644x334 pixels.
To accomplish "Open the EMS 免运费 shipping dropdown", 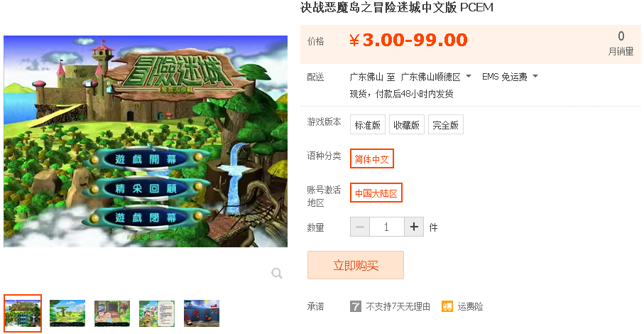I will click(510, 77).
